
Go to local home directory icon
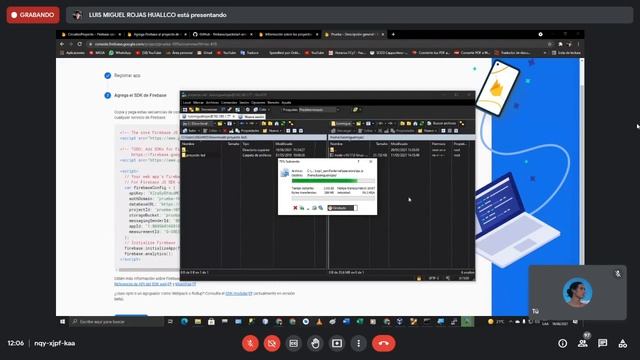(277, 123)
